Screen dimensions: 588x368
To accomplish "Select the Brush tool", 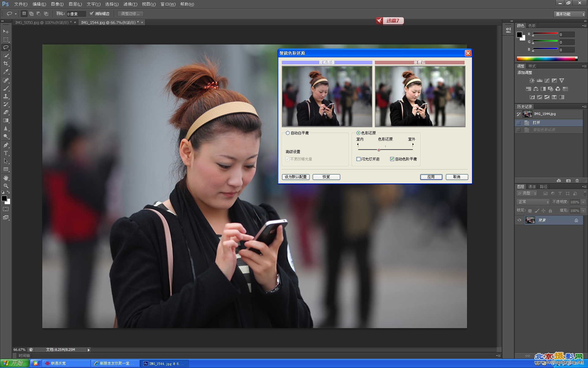I will click(6, 88).
